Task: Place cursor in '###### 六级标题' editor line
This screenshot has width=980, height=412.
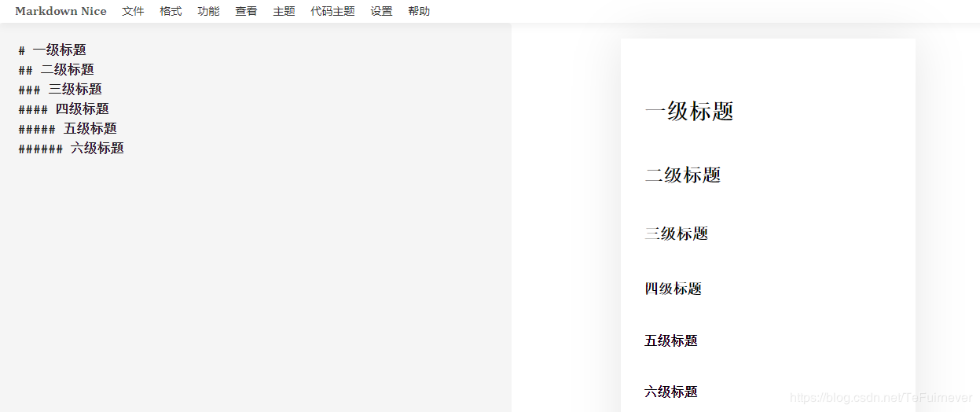Action: coord(72,149)
